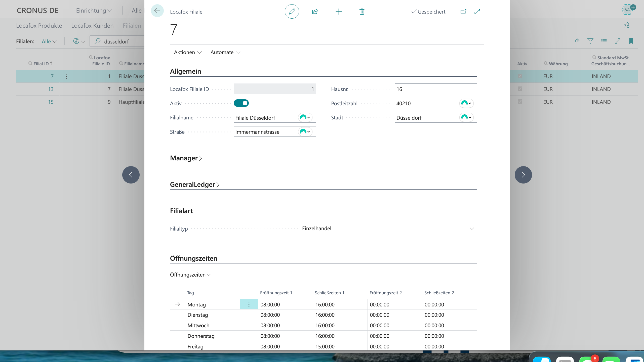The height and width of the screenshot is (362, 644).
Task: Expand the Manager section
Action: 186,158
